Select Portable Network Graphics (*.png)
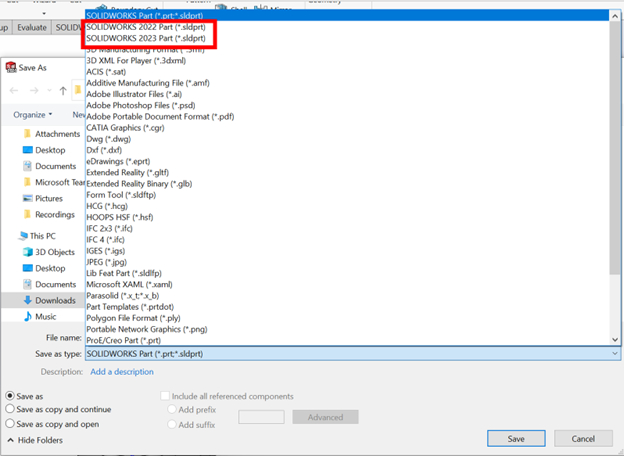Image resolution: width=624 pixels, height=456 pixels. coord(347,329)
